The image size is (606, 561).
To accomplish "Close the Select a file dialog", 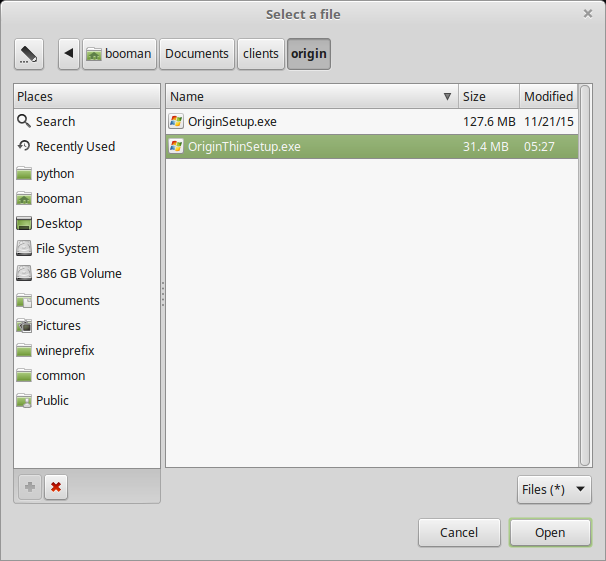I will (x=588, y=14).
